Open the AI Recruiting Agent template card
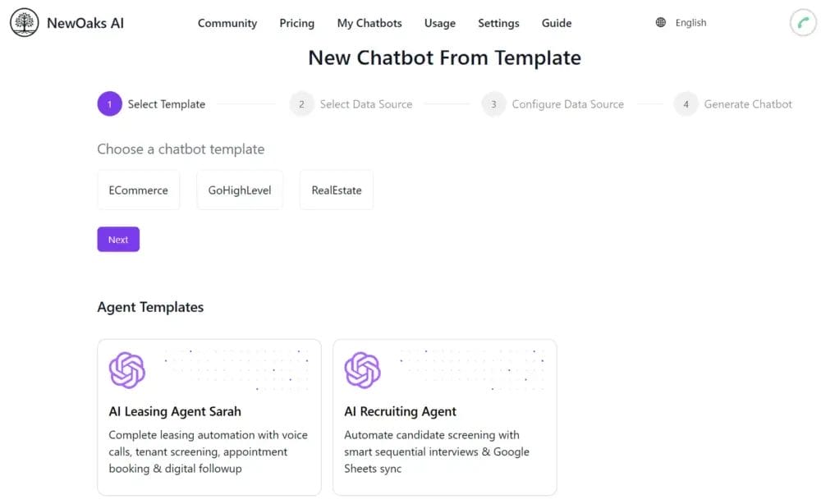This screenshot has height=504, width=821. tap(444, 417)
